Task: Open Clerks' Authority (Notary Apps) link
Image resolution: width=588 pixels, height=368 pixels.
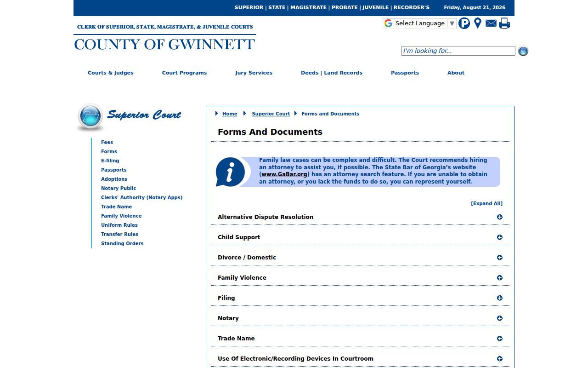Action: click(x=142, y=197)
